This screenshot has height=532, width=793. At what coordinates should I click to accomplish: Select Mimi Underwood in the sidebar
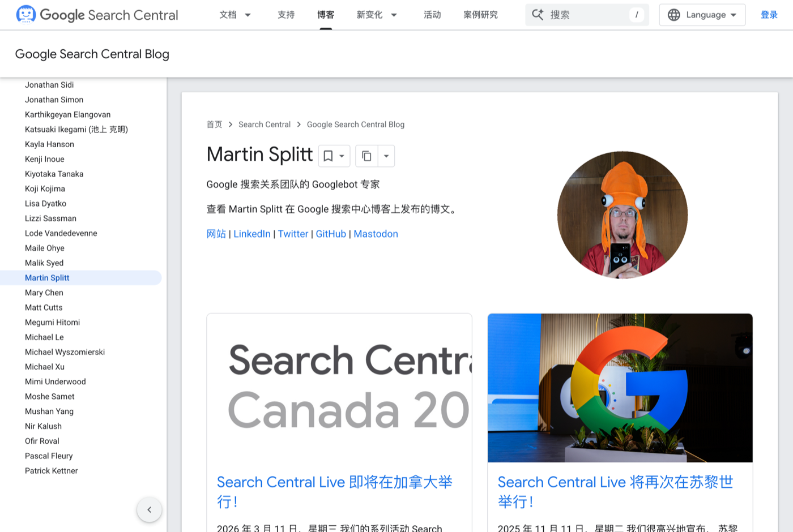click(x=56, y=382)
